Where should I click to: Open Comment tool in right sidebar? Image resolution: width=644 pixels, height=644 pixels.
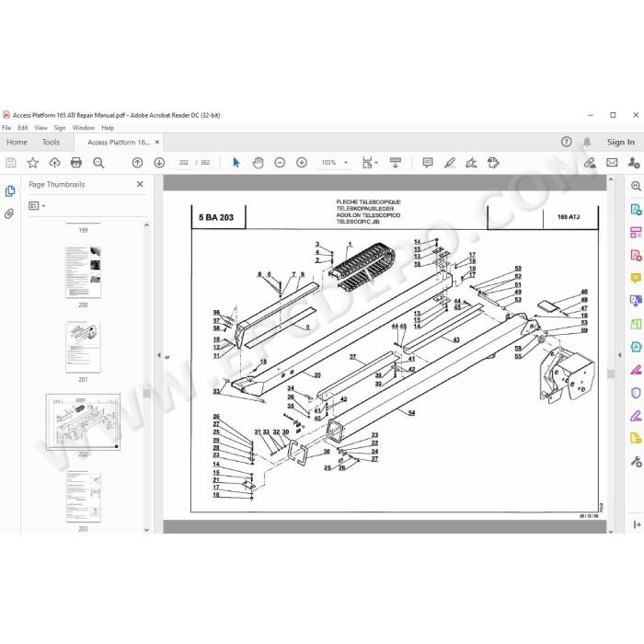click(636, 278)
